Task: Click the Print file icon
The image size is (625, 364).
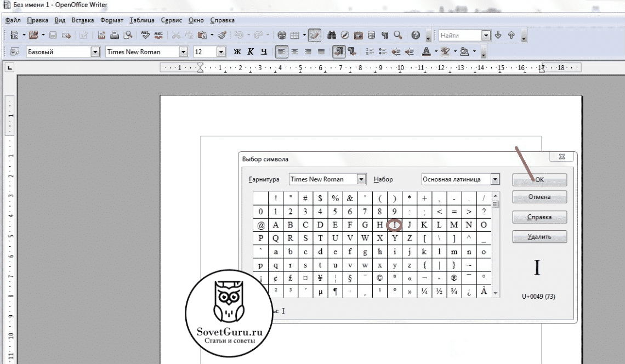Action: 115,35
